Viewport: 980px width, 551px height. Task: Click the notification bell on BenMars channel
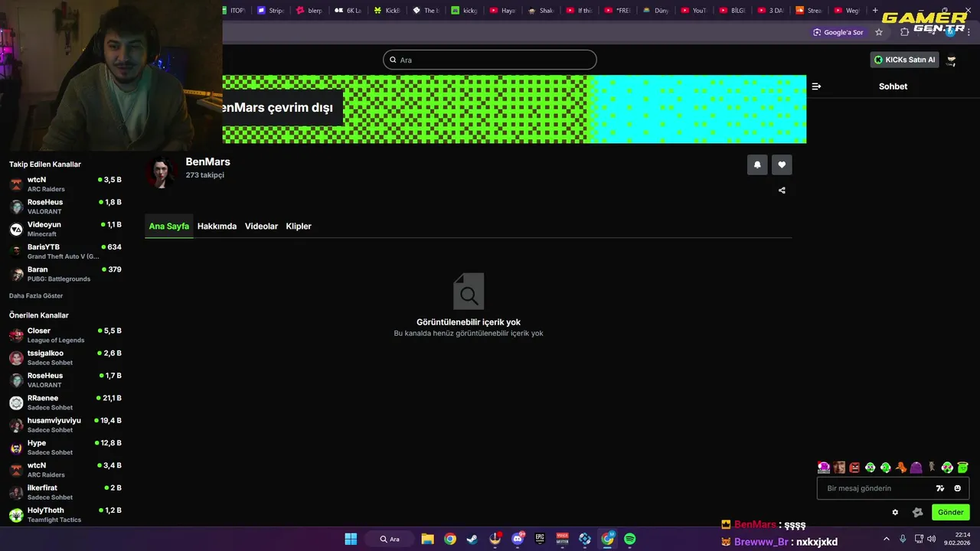757,165
